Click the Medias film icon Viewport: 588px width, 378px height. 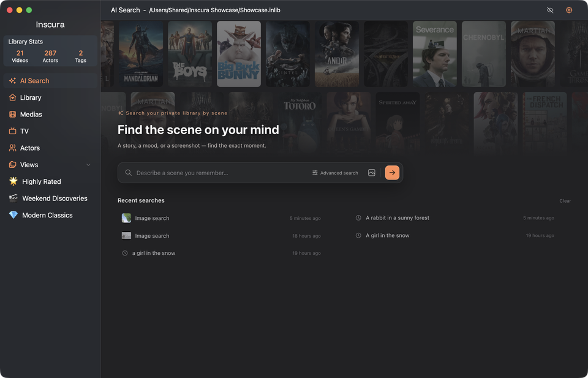[x=13, y=115]
